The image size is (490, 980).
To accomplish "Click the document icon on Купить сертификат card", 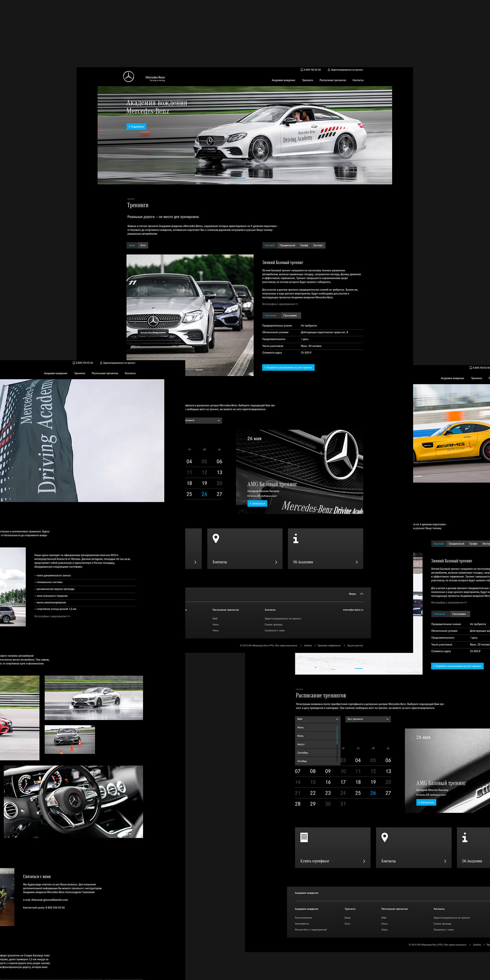I will coord(304,837).
